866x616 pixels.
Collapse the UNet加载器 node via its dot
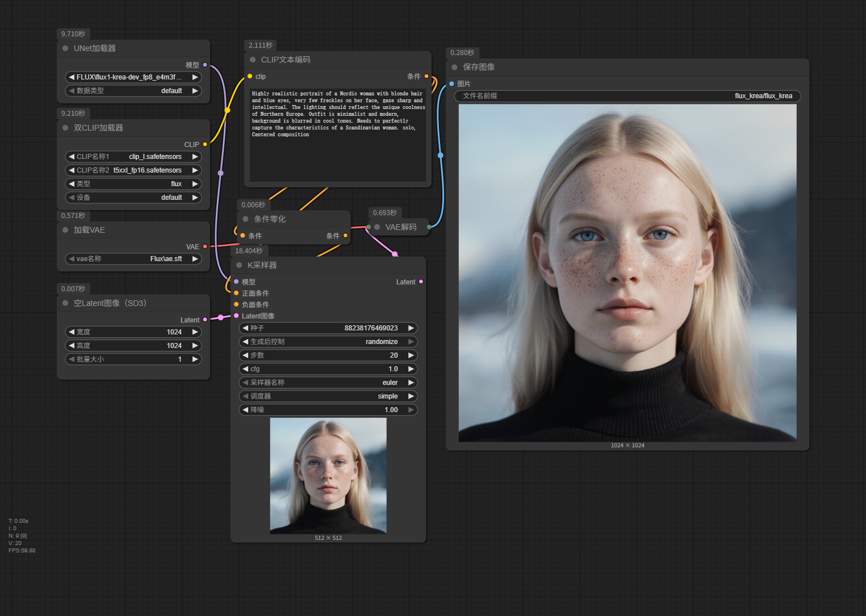pyautogui.click(x=65, y=48)
